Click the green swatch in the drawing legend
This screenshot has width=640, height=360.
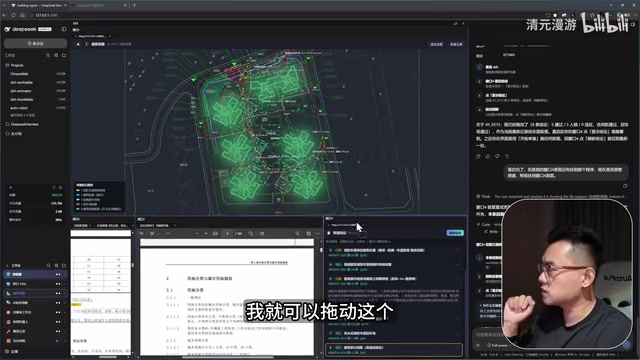point(78,209)
